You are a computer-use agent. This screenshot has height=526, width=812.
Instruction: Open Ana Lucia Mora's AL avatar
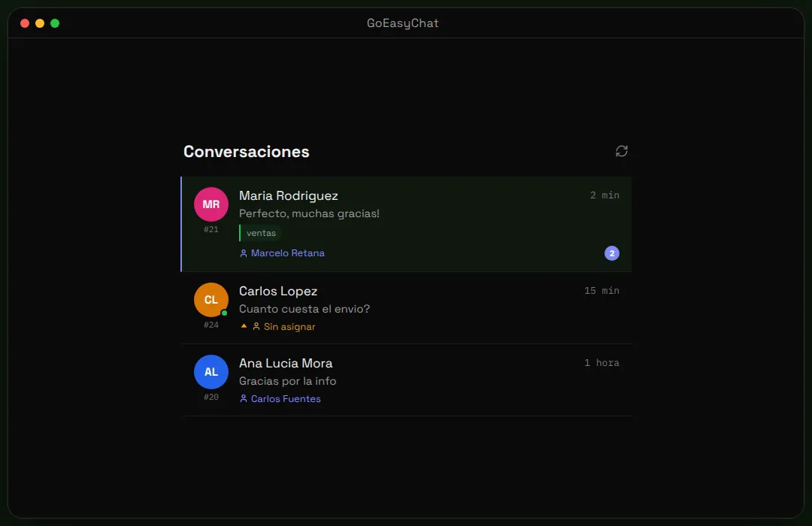211,372
